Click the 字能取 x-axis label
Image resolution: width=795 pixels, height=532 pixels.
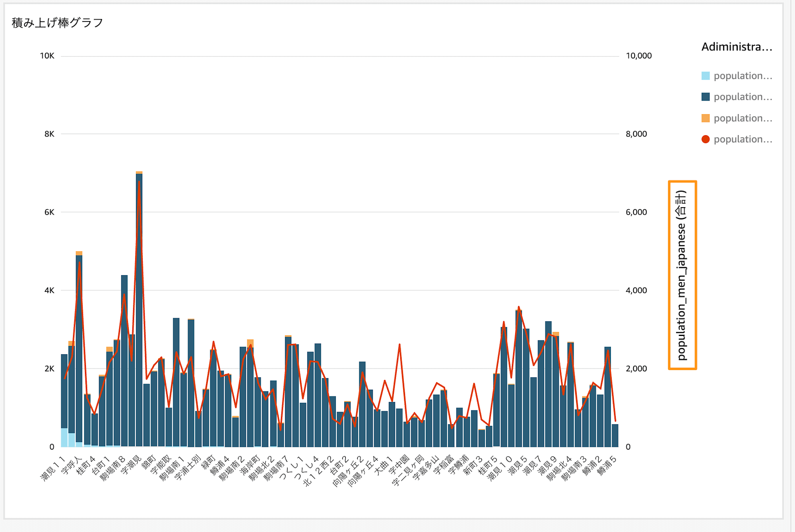coord(161,465)
